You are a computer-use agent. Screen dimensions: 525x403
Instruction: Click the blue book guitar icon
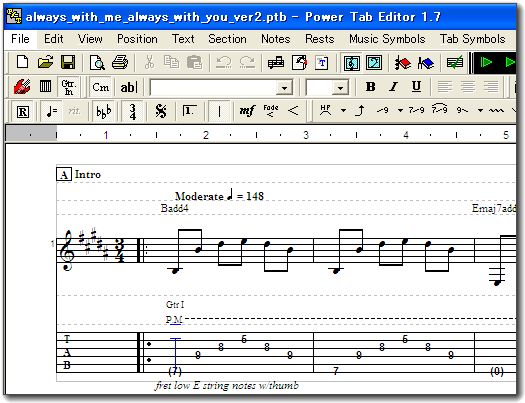pos(426,63)
